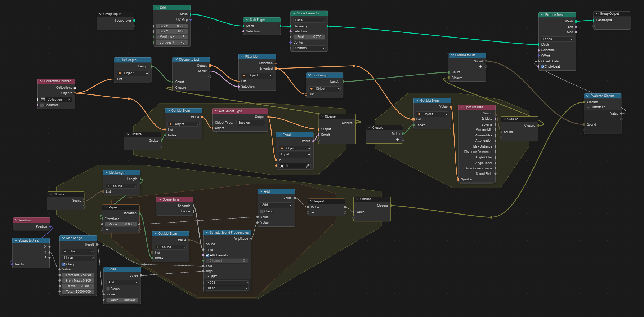Pick object with eyedropper in Equal node

[308, 166]
